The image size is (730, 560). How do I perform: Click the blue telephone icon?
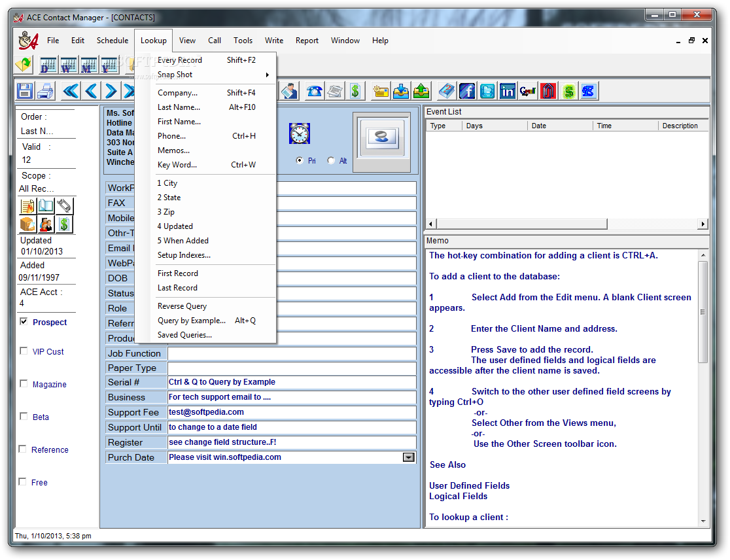click(x=314, y=91)
